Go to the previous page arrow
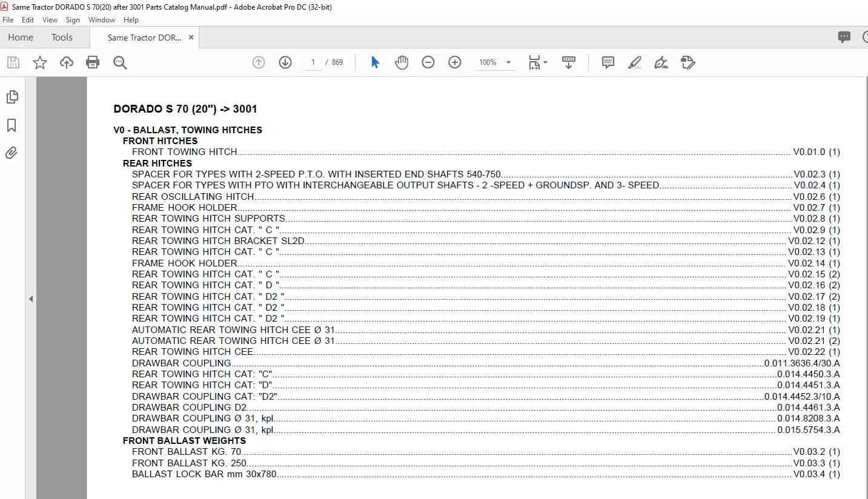868x499 pixels. pos(259,62)
